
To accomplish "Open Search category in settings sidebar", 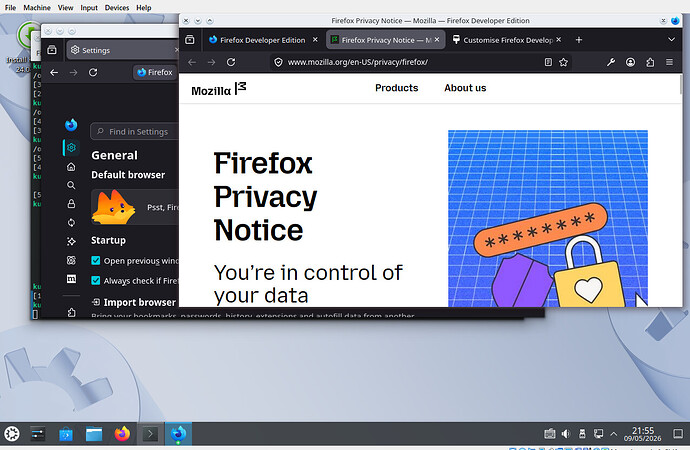I will point(71,185).
